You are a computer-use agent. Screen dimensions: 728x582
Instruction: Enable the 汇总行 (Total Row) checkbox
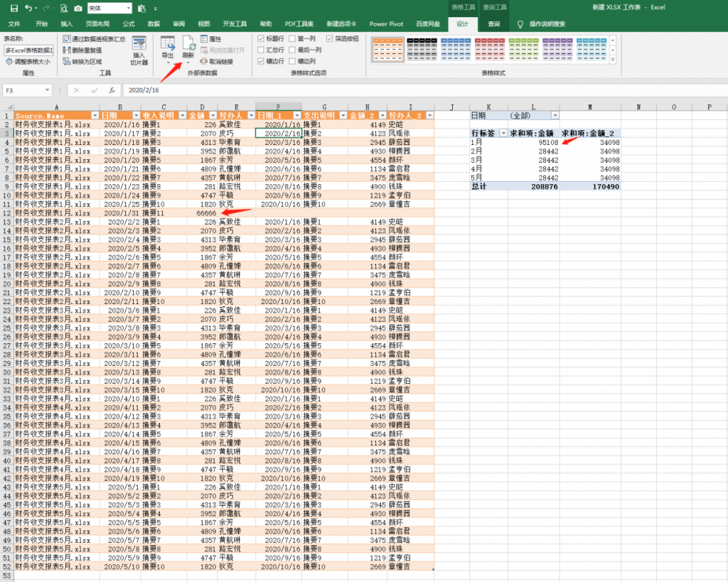point(261,50)
